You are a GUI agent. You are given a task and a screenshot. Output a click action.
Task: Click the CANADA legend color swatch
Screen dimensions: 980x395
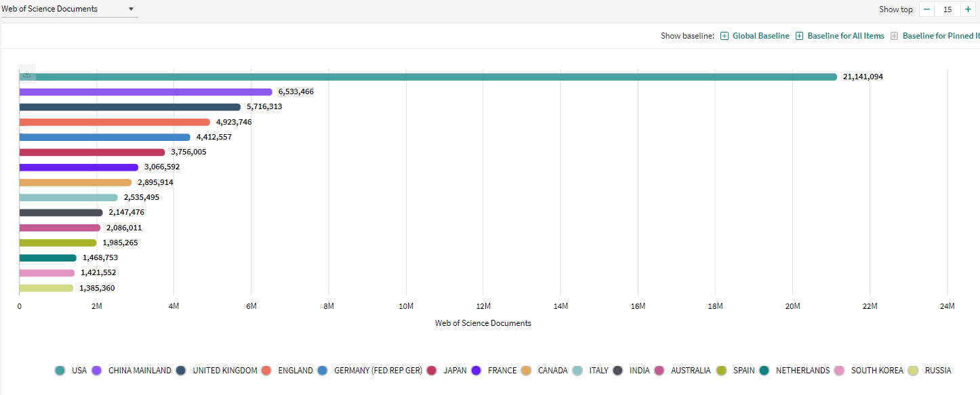pyautogui.click(x=526, y=371)
